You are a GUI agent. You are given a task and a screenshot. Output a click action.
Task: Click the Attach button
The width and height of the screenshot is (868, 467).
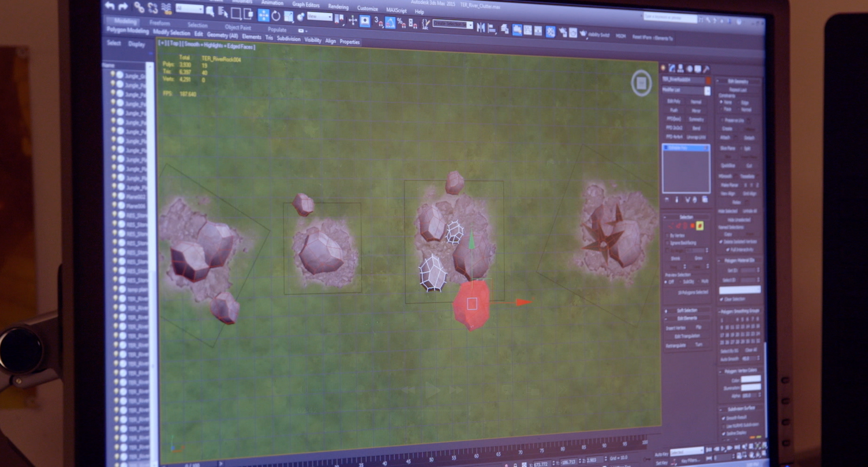click(x=725, y=137)
